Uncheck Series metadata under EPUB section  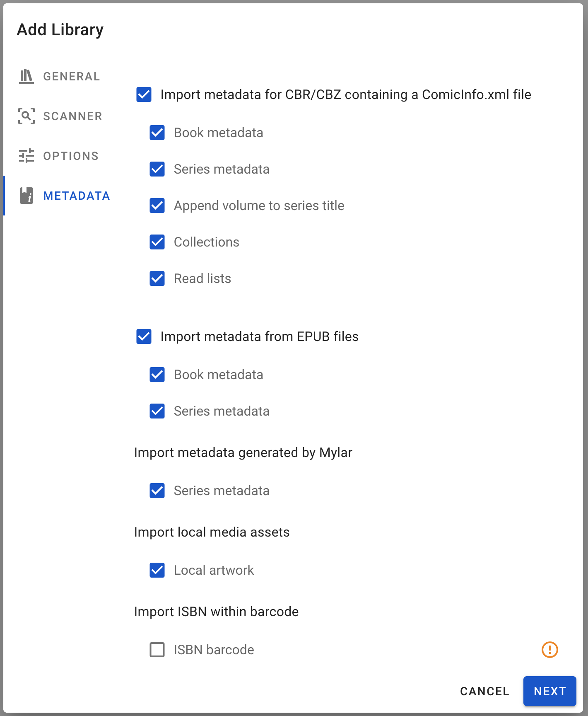(157, 411)
